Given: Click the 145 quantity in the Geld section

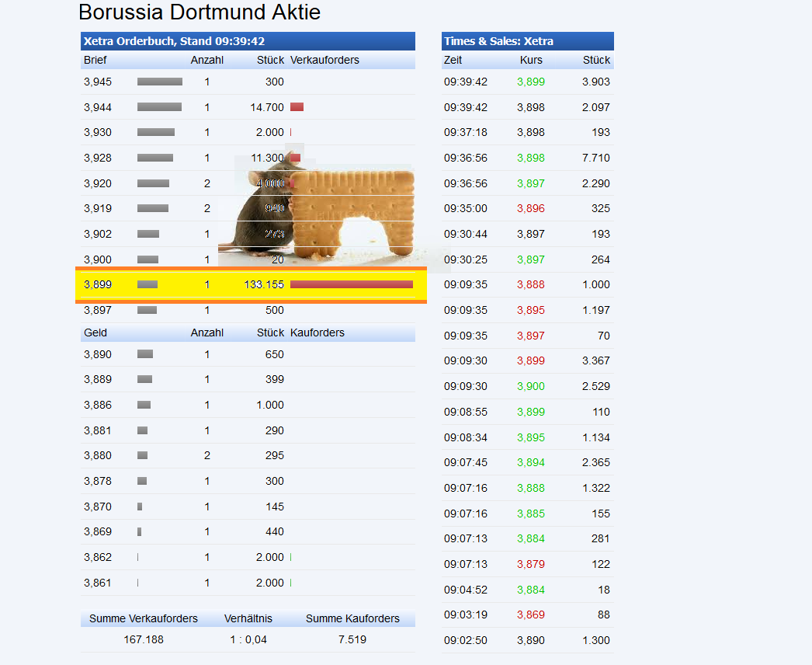Looking at the screenshot, I should coord(275,507).
